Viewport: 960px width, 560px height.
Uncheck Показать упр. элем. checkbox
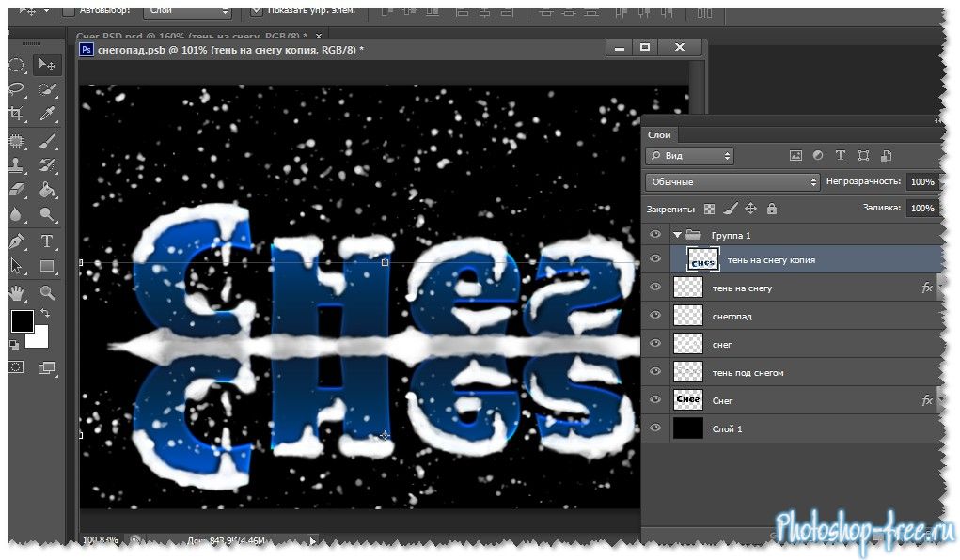click(258, 11)
